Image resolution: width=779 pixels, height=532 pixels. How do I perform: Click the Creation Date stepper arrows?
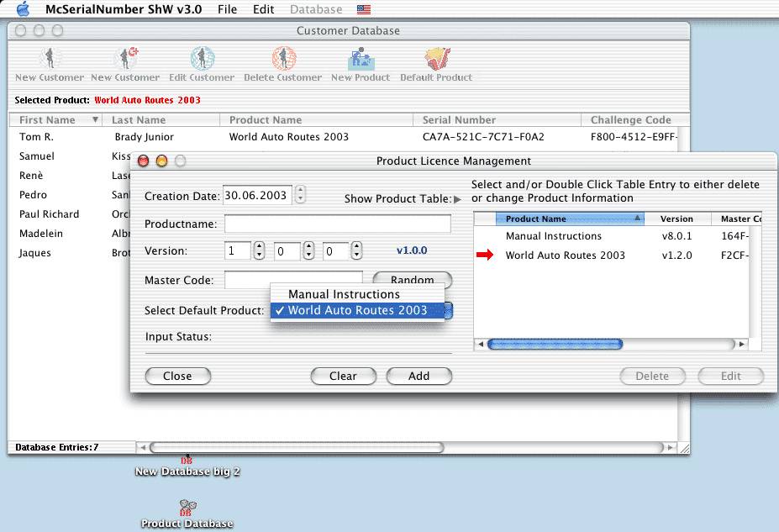(301, 196)
